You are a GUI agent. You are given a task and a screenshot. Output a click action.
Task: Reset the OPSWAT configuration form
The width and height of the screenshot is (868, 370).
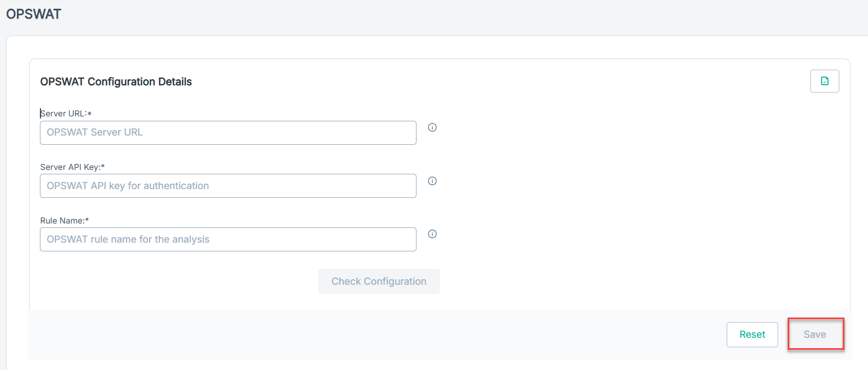click(x=752, y=334)
